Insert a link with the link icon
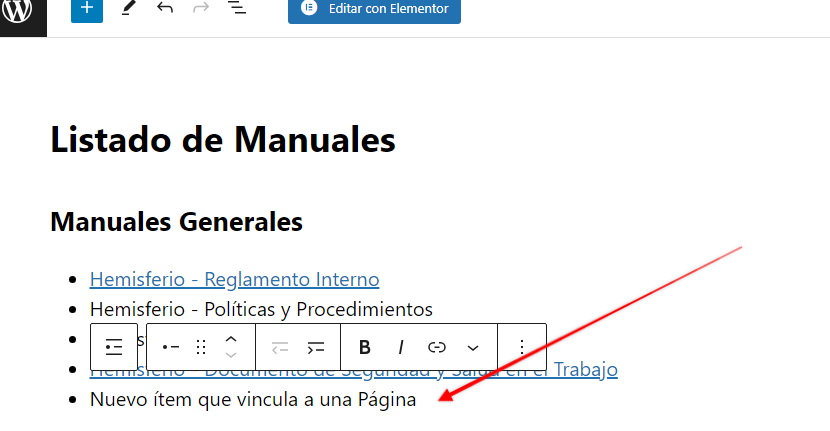This screenshot has width=830, height=431. (x=437, y=348)
